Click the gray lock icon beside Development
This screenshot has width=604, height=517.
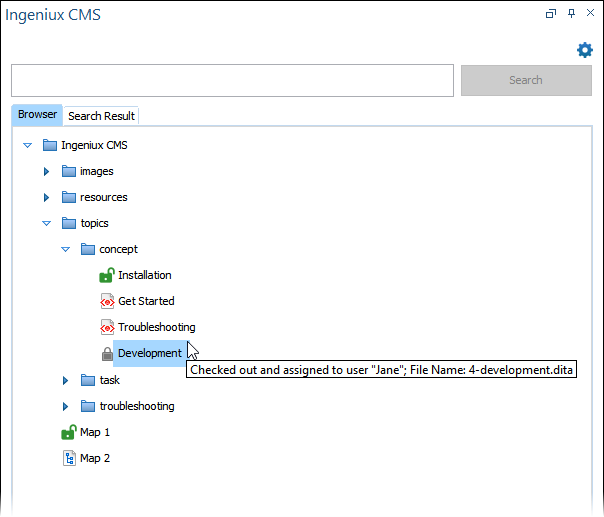pyautogui.click(x=107, y=354)
